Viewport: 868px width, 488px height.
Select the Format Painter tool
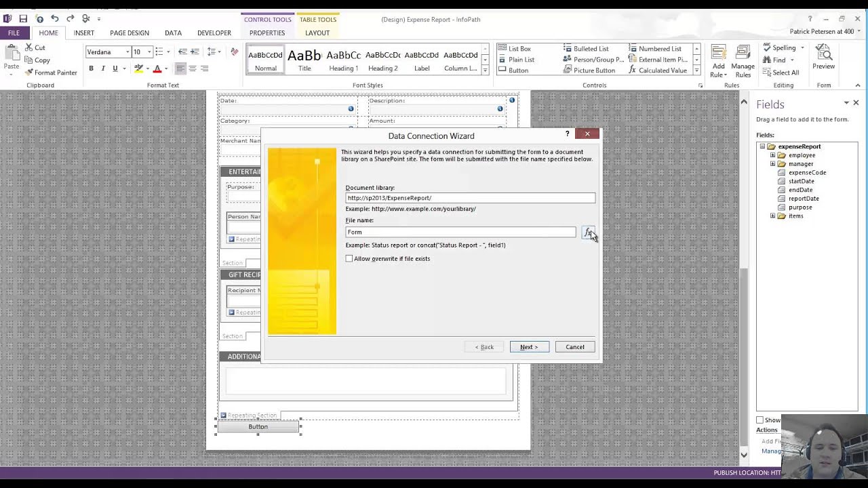coord(51,73)
